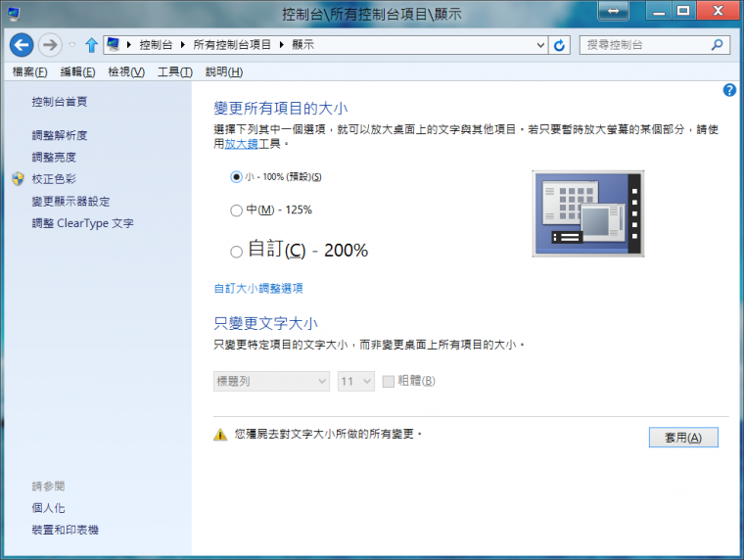This screenshot has width=744, height=560.
Task: Open the 檔案(F) menu
Action: (29, 71)
